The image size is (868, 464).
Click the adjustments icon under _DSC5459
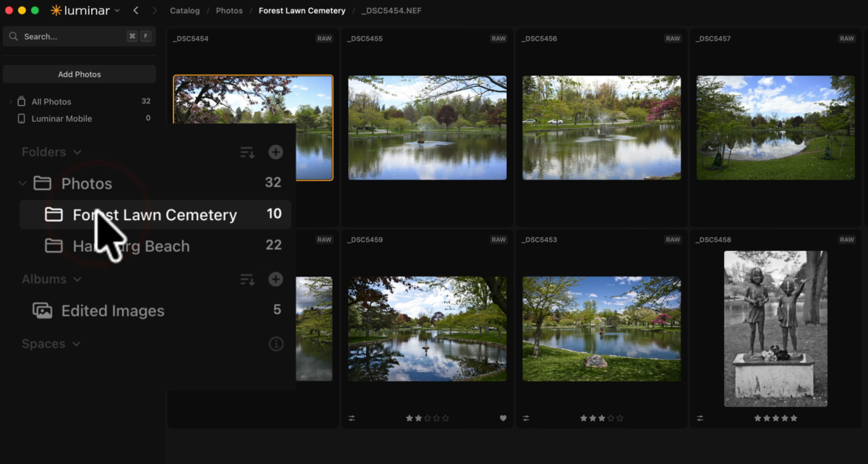tap(352, 418)
